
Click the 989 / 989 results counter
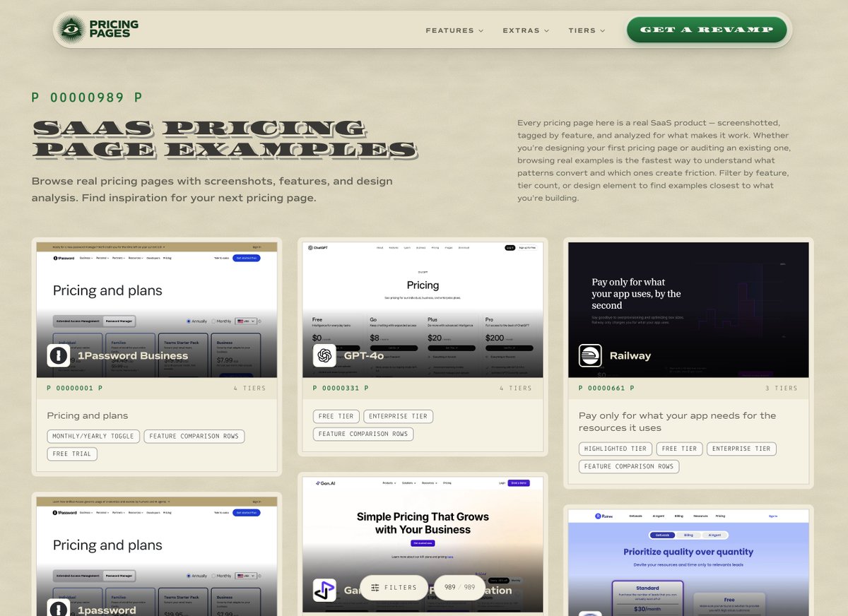coord(459,588)
